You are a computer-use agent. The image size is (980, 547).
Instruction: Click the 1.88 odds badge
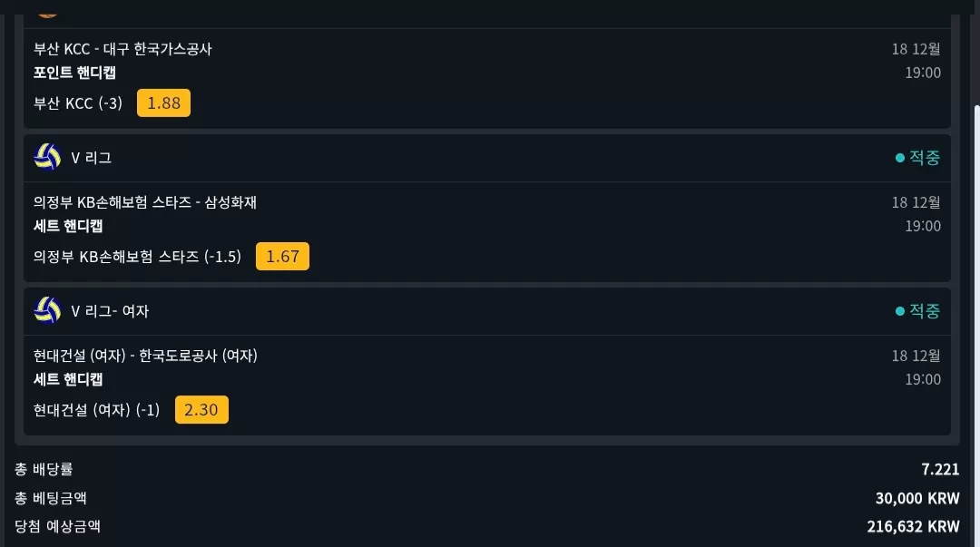tap(163, 103)
